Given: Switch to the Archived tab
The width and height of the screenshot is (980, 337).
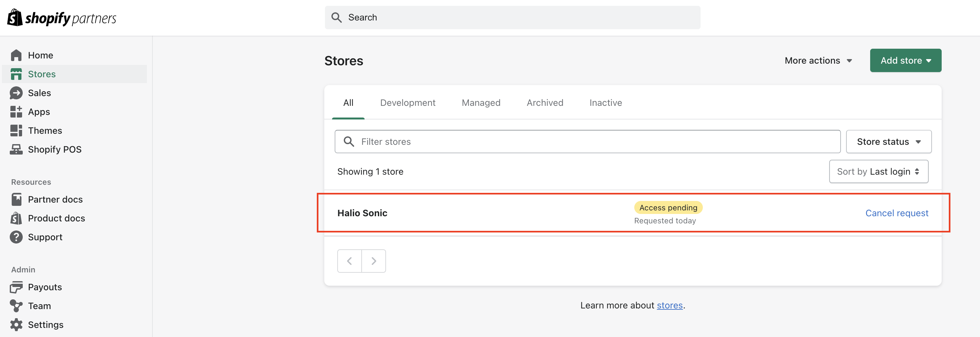Looking at the screenshot, I should (545, 103).
